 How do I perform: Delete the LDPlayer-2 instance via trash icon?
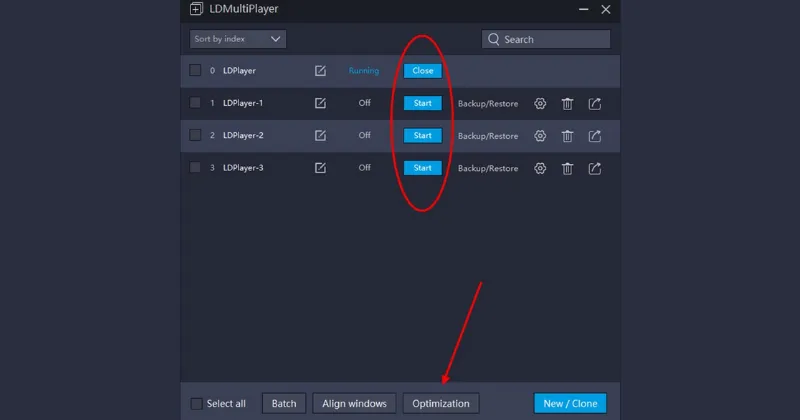pos(567,136)
